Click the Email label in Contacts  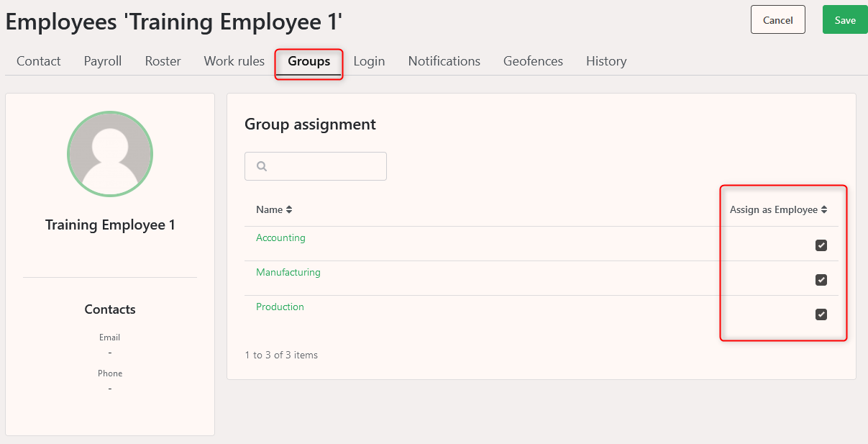coord(110,337)
